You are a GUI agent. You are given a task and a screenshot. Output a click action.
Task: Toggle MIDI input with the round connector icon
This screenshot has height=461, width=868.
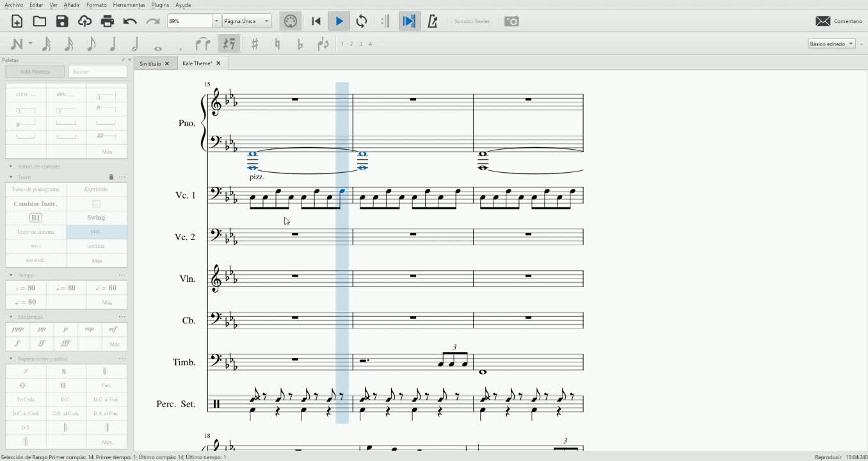(291, 21)
